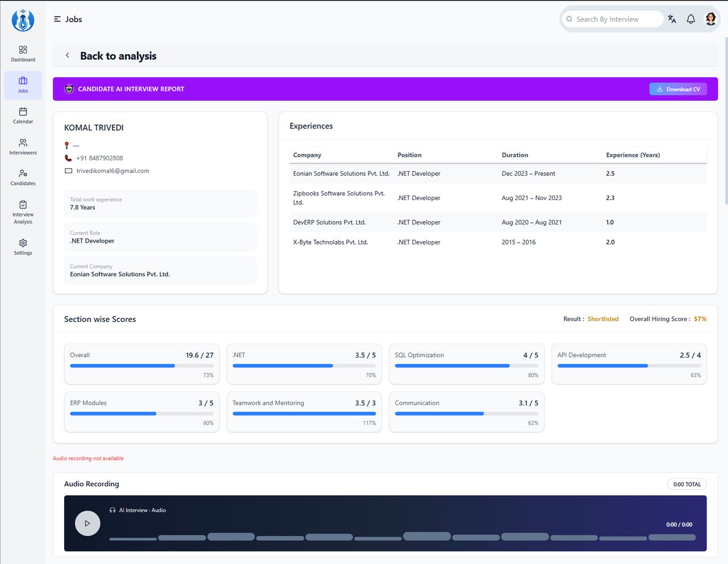This screenshot has height=564, width=728.
Task: Click the Experience (Years) column header
Action: click(x=633, y=155)
